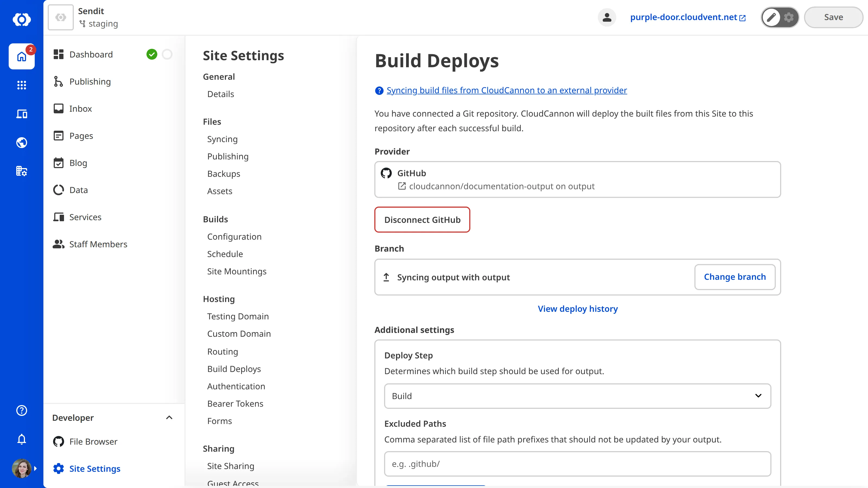Focus the Excluded Paths input field
This screenshot has width=868, height=488.
coord(577,464)
